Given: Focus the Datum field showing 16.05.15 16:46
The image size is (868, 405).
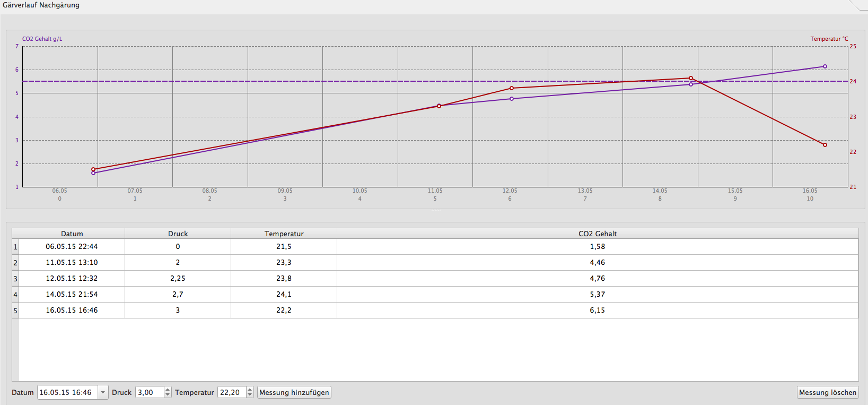Looking at the screenshot, I should [66, 393].
